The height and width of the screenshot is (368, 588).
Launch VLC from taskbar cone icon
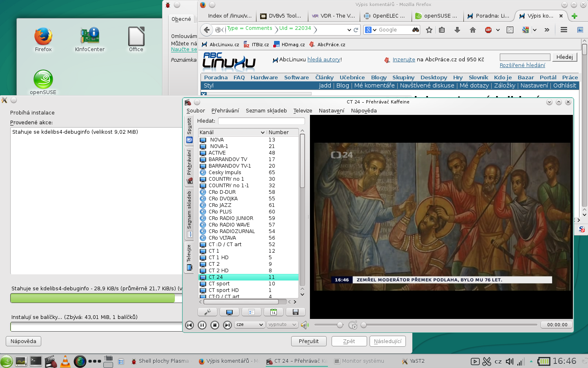[65, 361]
